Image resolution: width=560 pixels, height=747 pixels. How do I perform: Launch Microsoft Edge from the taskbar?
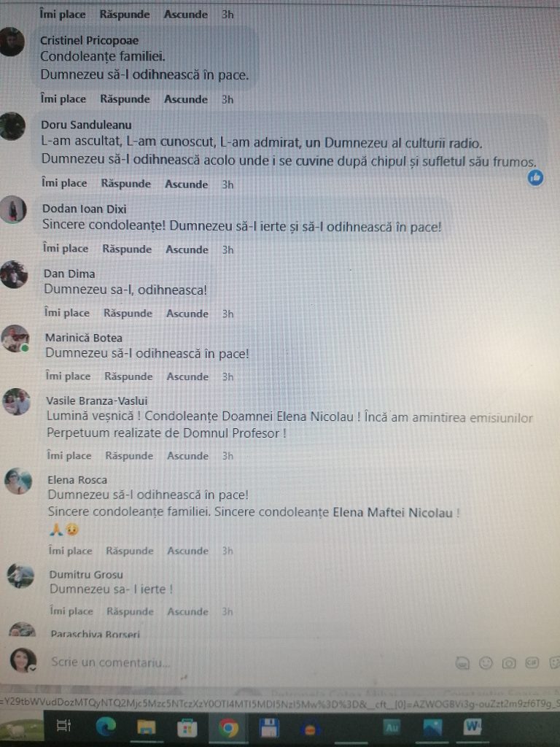point(106,727)
